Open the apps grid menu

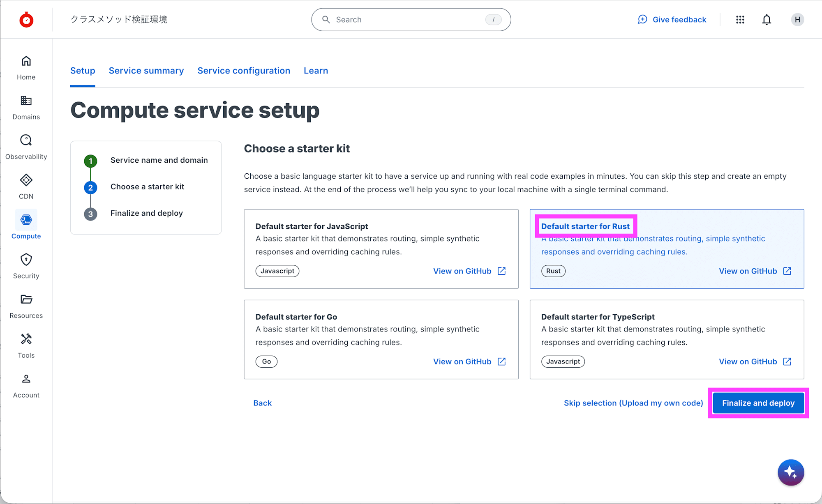[x=740, y=20]
